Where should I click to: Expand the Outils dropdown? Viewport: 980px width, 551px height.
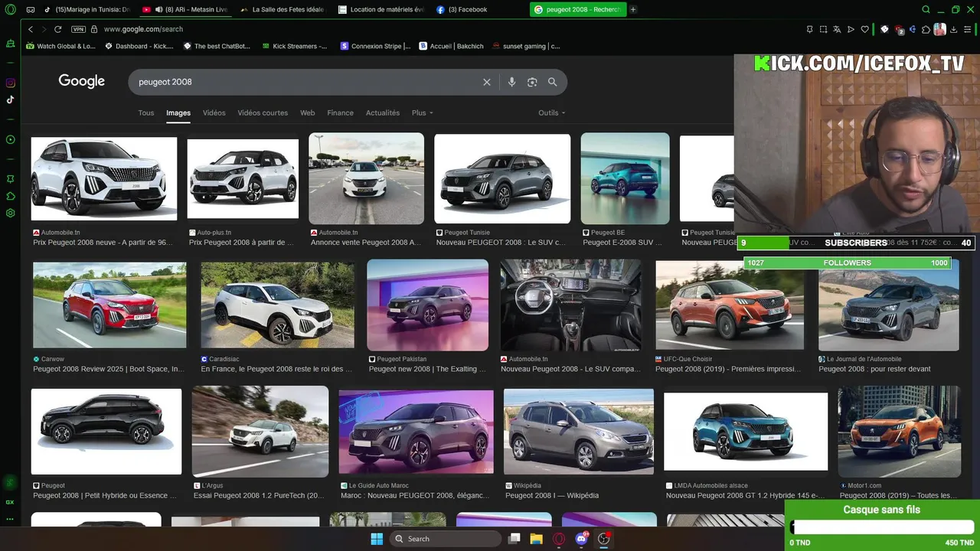coord(551,112)
